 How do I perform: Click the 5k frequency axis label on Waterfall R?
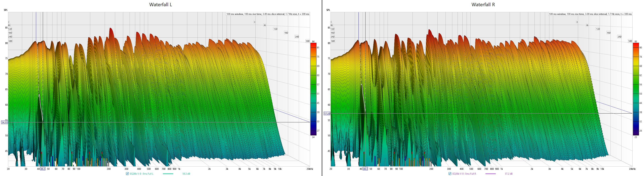(x=572, y=169)
